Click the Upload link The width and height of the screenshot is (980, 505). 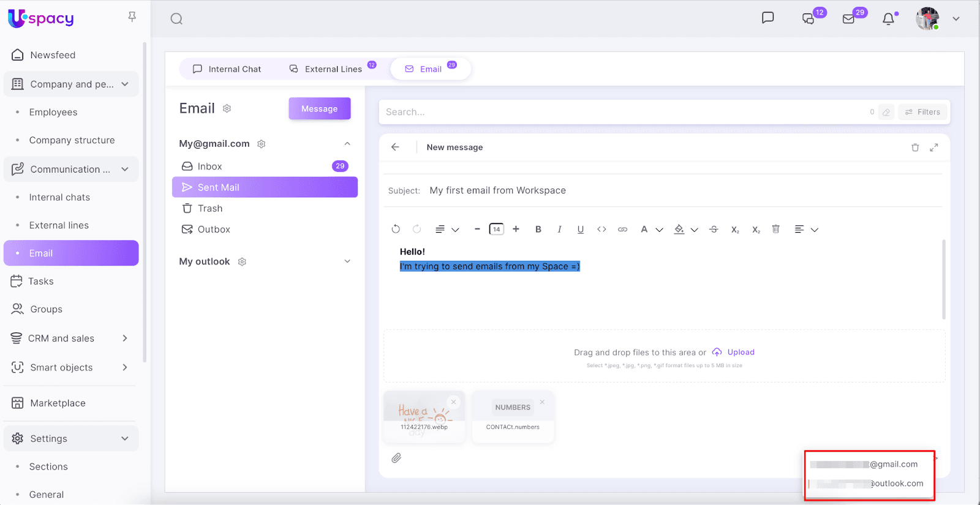point(741,352)
